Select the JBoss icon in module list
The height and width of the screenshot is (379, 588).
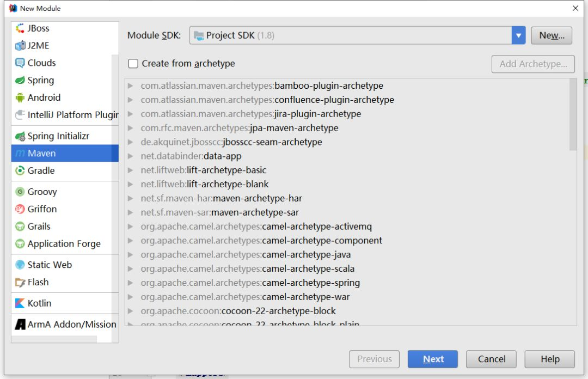20,28
